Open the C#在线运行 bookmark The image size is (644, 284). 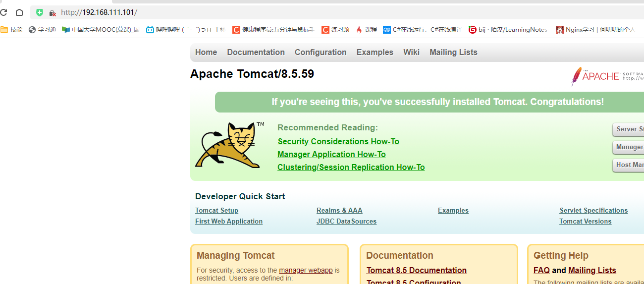(x=422, y=30)
